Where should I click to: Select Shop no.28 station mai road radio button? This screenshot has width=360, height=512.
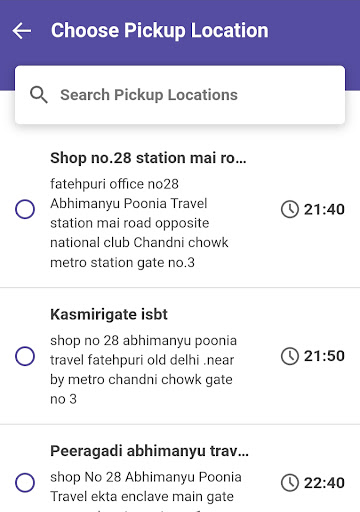[25, 209]
